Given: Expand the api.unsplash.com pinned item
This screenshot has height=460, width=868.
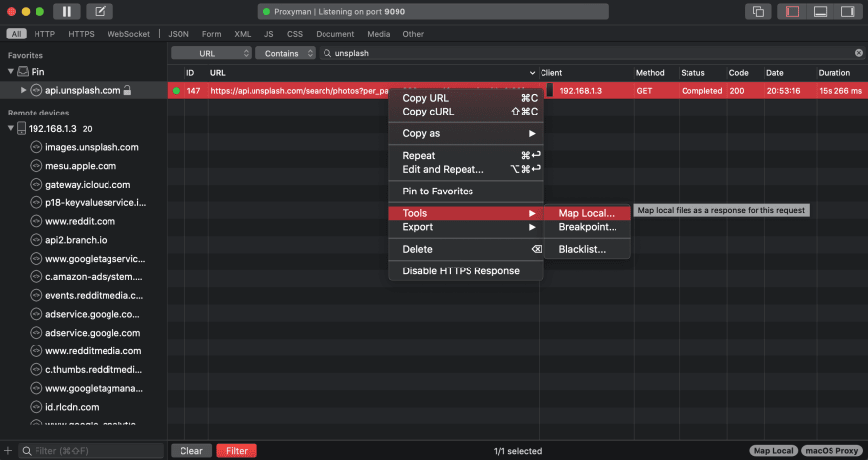Looking at the screenshot, I should 23,90.
